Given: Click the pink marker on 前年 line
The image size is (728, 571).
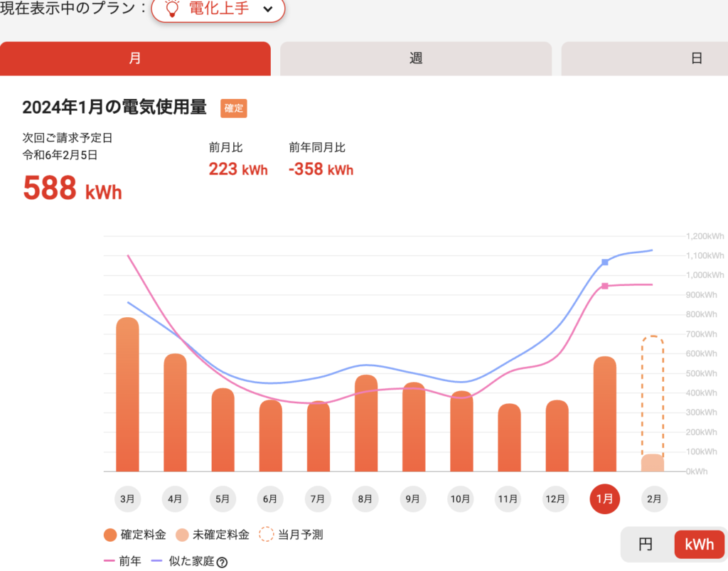Looking at the screenshot, I should click(605, 286).
